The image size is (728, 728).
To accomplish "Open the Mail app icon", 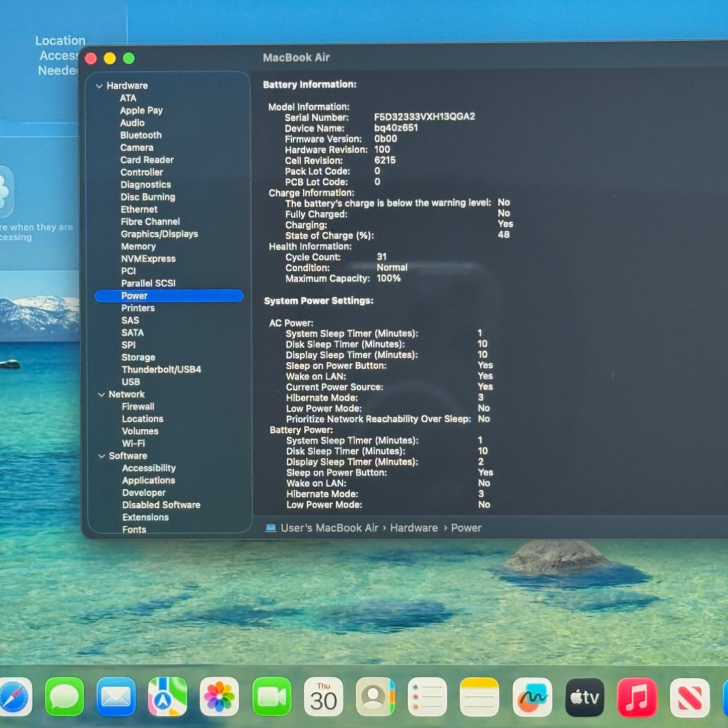I will pos(116,697).
